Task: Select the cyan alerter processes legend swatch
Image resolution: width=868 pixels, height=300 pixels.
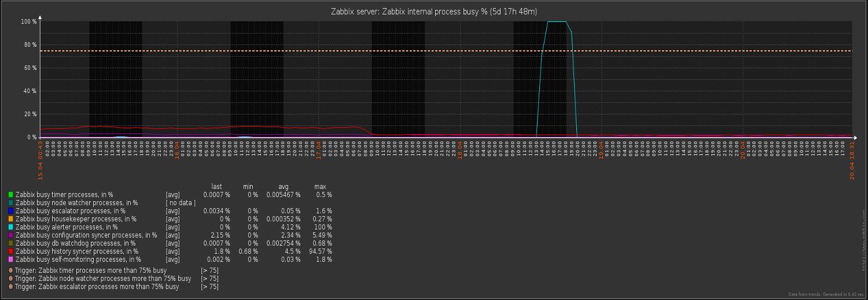Action: [x=10, y=227]
